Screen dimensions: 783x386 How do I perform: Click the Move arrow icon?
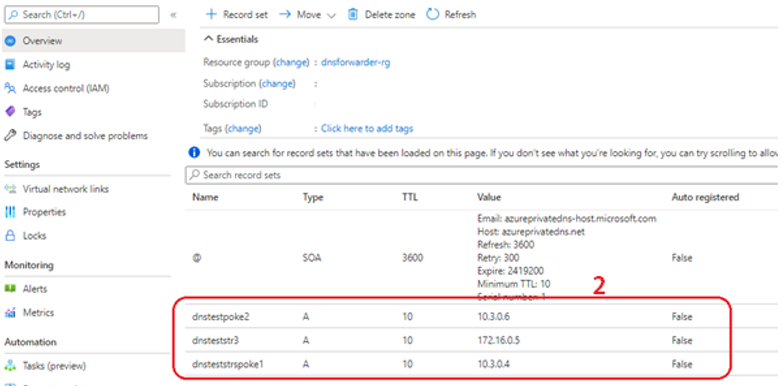click(285, 14)
